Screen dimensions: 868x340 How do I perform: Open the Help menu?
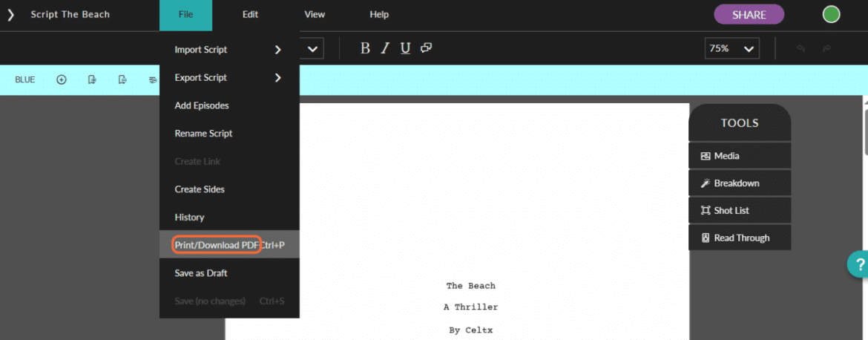(x=379, y=15)
